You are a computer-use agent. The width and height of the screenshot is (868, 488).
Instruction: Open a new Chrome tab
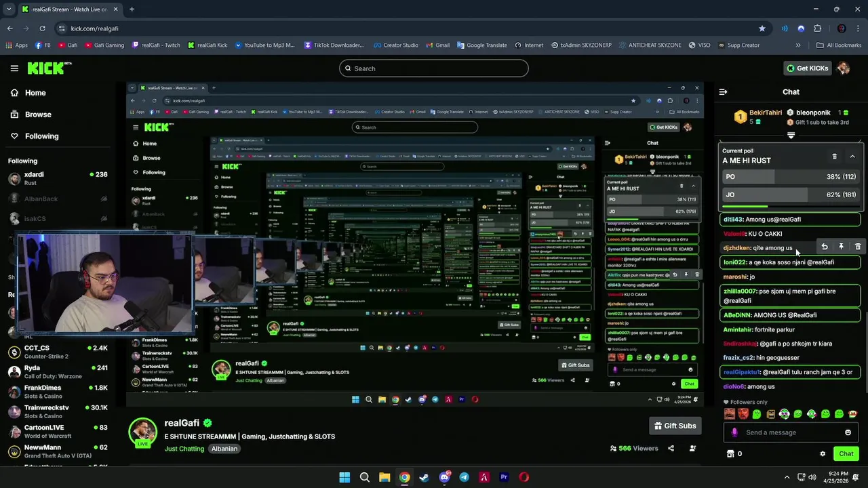click(x=132, y=9)
